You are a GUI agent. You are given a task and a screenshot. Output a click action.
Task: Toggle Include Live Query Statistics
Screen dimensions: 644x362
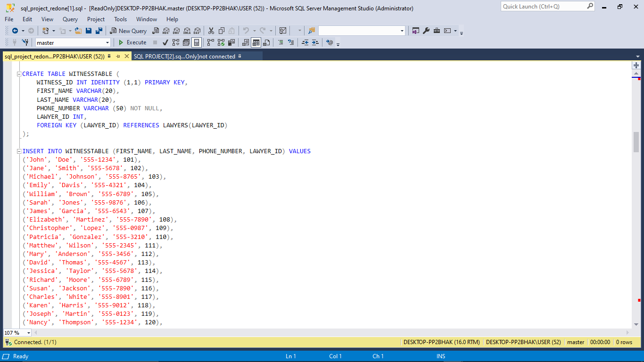click(x=220, y=42)
